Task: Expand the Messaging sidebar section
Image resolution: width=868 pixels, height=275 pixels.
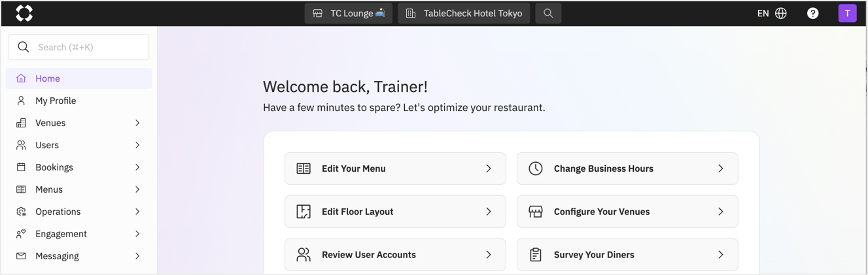Action: [78, 256]
